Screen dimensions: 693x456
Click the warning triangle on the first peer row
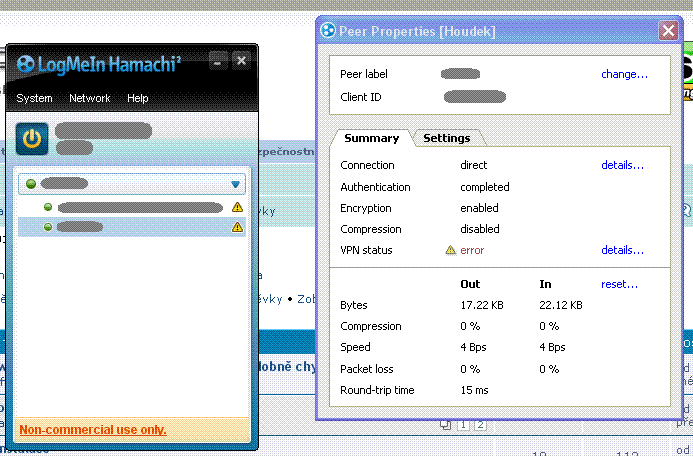click(237, 207)
